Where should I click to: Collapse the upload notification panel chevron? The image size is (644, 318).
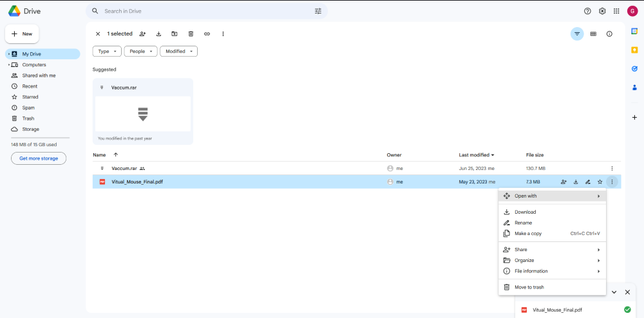[614, 292]
